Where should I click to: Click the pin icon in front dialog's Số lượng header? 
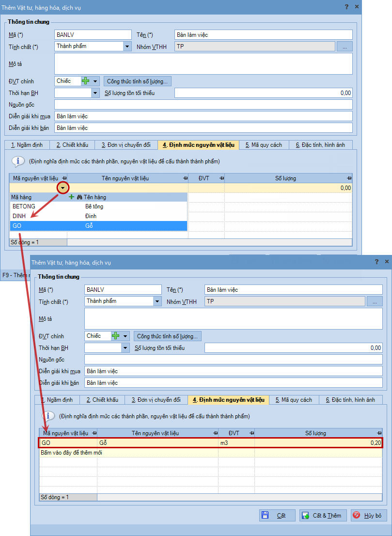[379, 433]
